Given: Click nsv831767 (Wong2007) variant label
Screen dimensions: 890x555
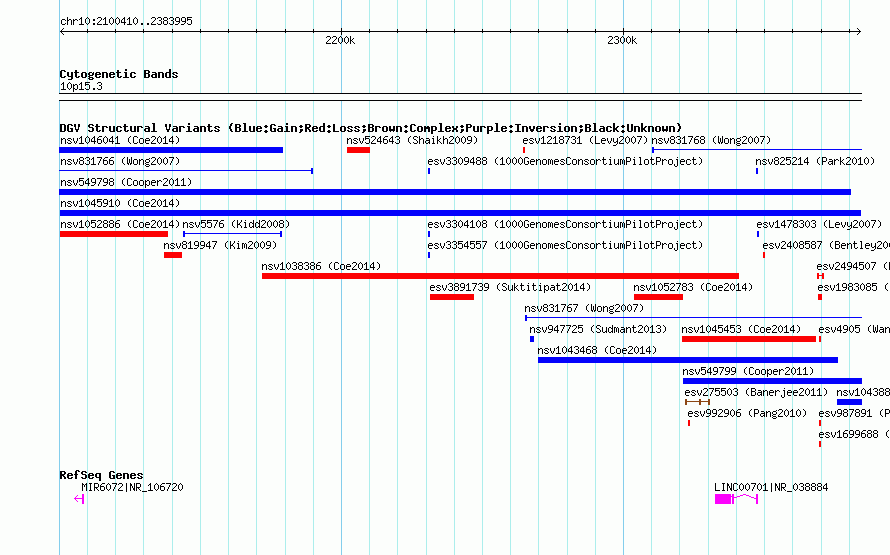Looking at the screenshot, I should point(584,308).
